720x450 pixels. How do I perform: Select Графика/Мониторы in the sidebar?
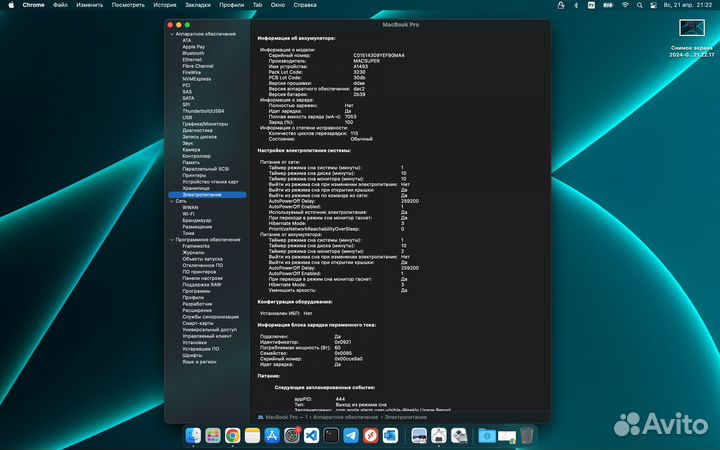(205, 124)
